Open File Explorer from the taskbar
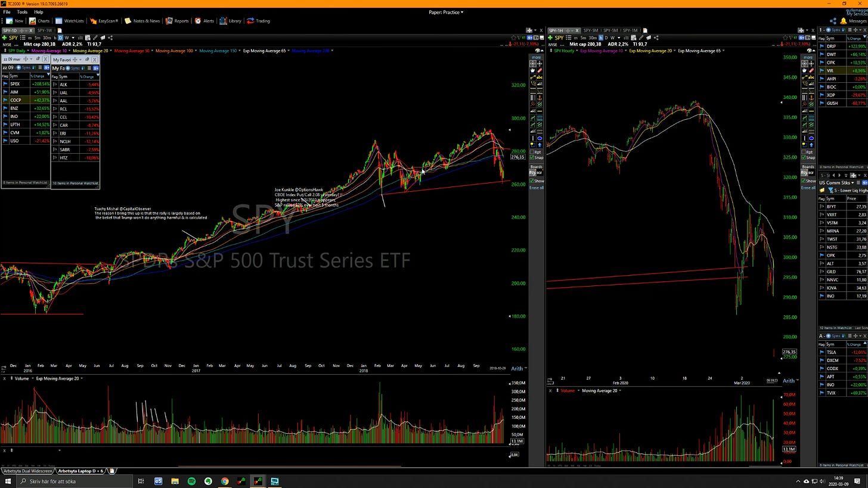The image size is (868, 488). 175,481
